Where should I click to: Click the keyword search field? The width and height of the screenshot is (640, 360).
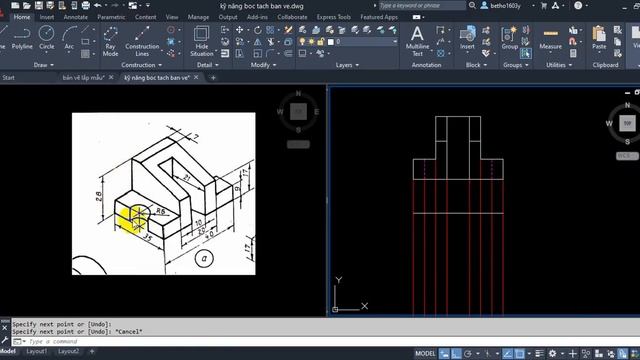click(x=422, y=5)
